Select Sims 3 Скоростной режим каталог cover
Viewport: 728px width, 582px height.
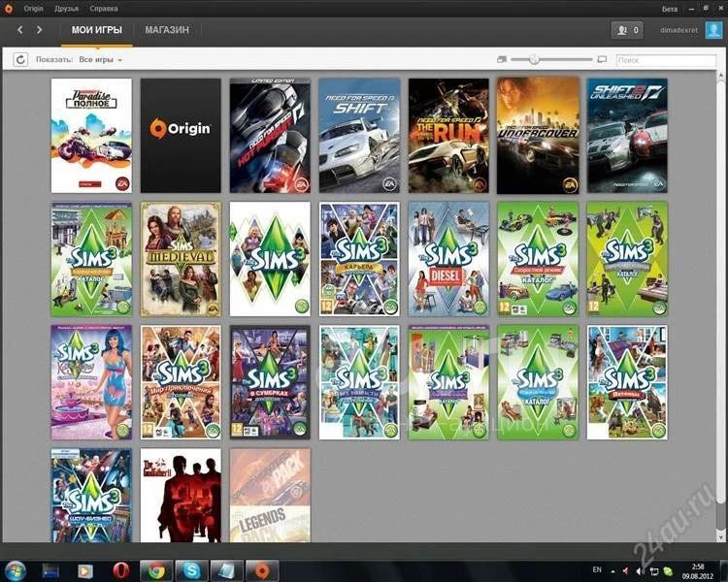[x=538, y=259]
